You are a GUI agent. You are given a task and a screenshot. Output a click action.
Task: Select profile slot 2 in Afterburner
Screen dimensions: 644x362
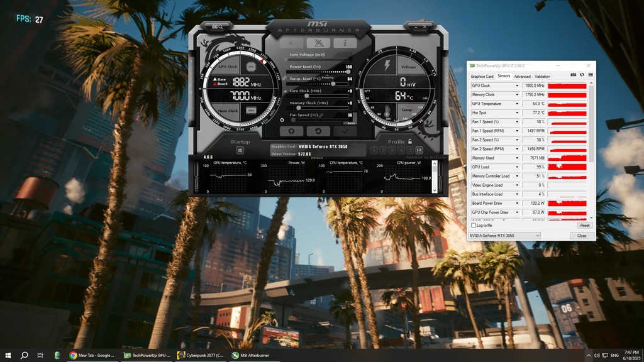coord(383,151)
